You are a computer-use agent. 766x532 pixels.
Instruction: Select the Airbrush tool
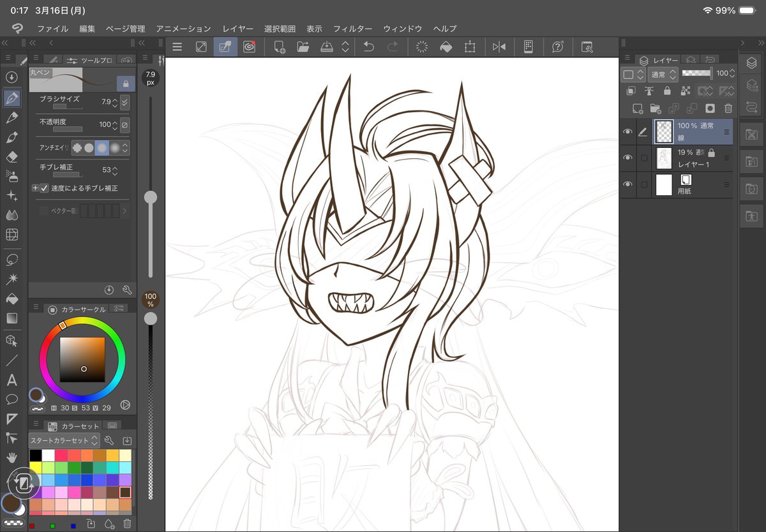(11, 176)
